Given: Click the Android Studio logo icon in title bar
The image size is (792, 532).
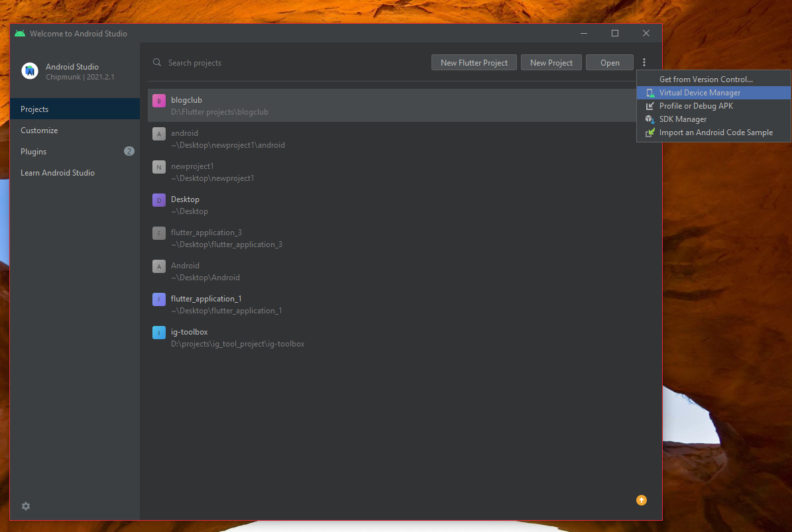Looking at the screenshot, I should [x=20, y=33].
